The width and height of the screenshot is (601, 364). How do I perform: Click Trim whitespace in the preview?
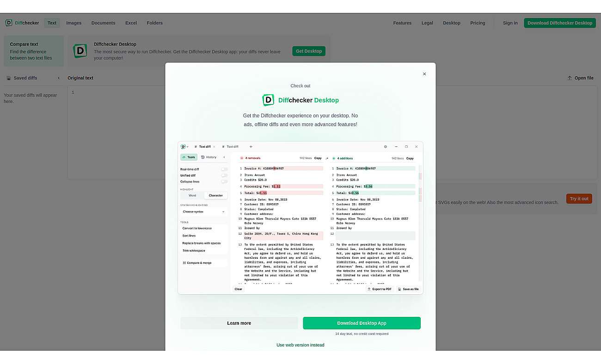[x=194, y=250]
